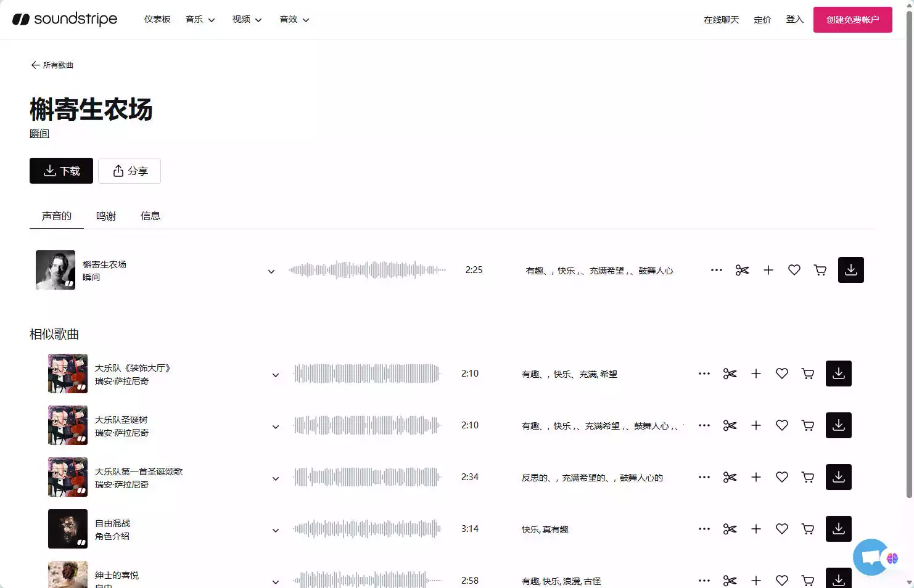Favorite 大乐队第一首圣诞颂歌 with heart icon

tap(782, 477)
